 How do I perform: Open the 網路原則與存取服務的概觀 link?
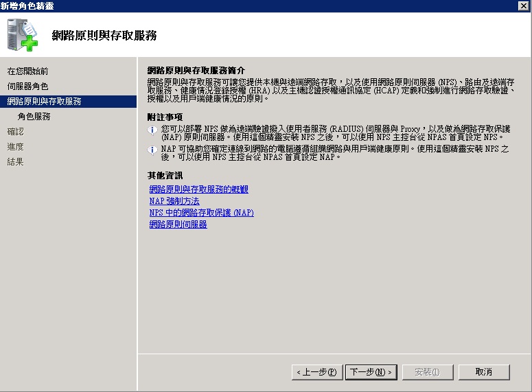199,189
